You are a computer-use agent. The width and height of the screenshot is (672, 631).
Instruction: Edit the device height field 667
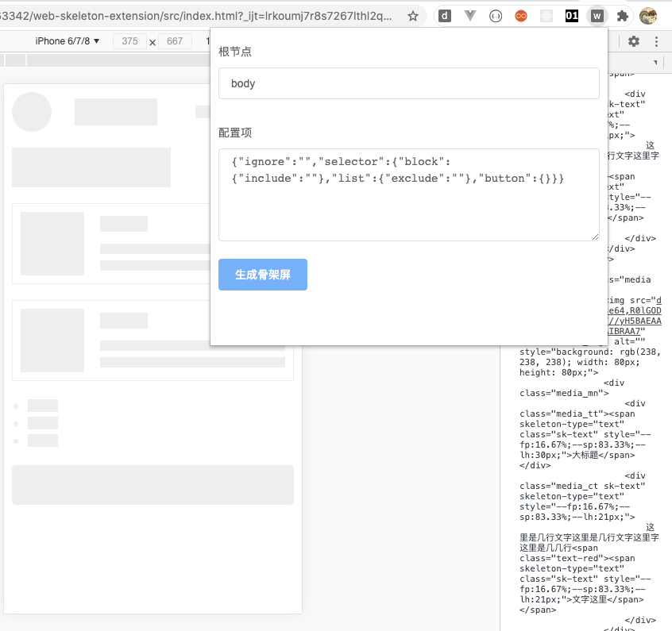click(175, 41)
